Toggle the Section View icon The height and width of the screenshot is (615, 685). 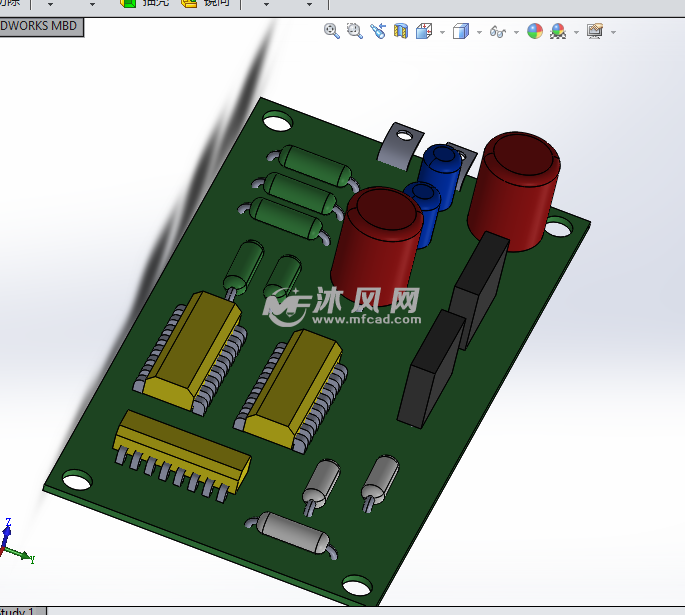pyautogui.click(x=401, y=31)
